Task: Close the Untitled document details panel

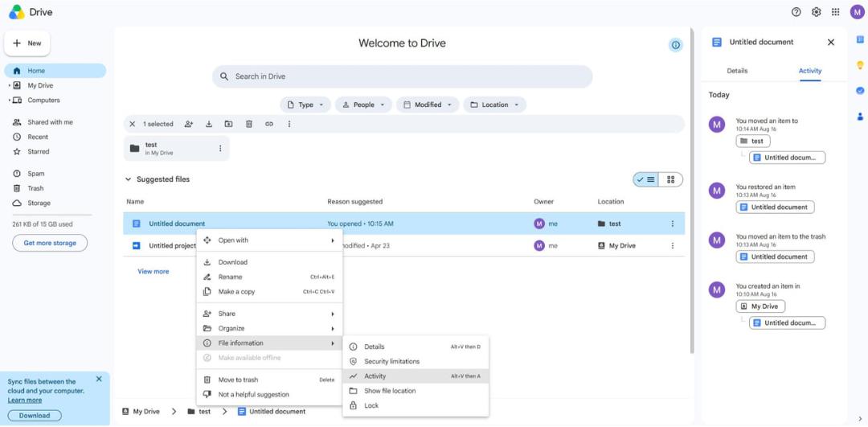Action: 830,42
